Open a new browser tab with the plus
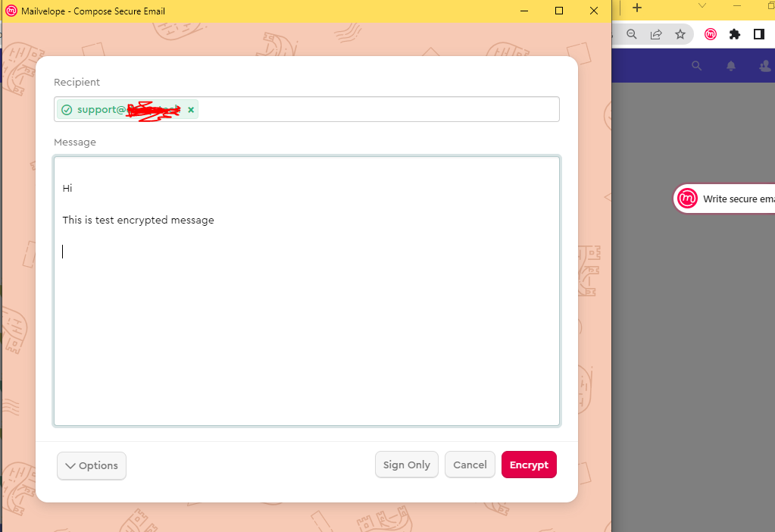775x532 pixels. coord(637,8)
